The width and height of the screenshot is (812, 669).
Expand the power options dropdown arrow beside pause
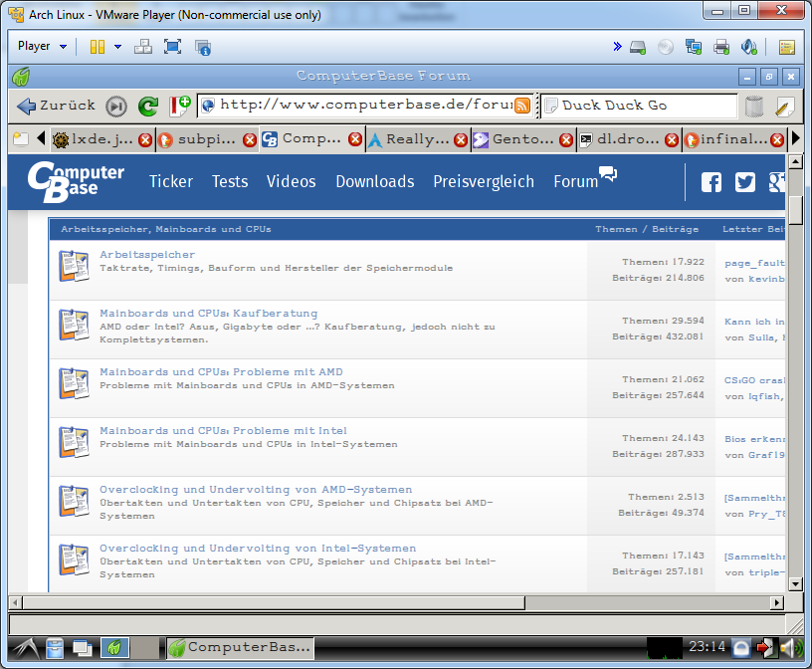click(118, 47)
